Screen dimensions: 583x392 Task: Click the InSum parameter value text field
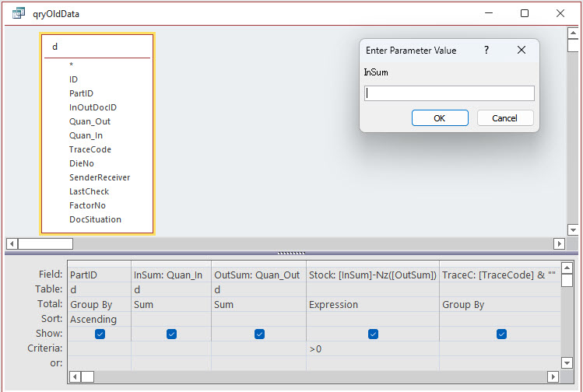[x=449, y=93]
